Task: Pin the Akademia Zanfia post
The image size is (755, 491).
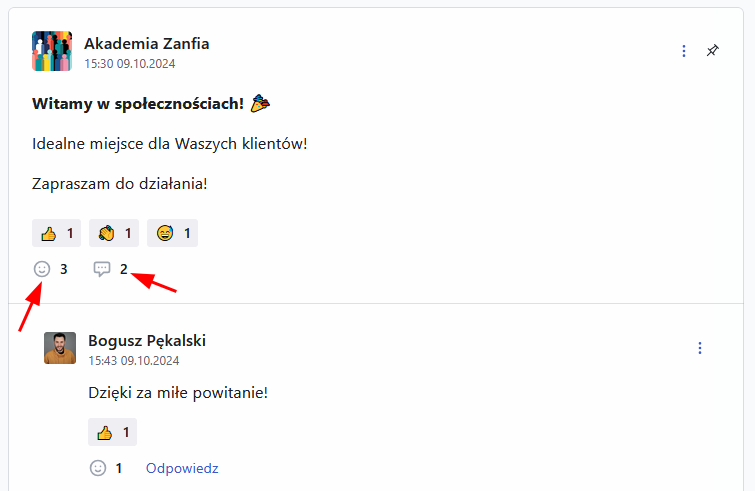Action: point(712,50)
